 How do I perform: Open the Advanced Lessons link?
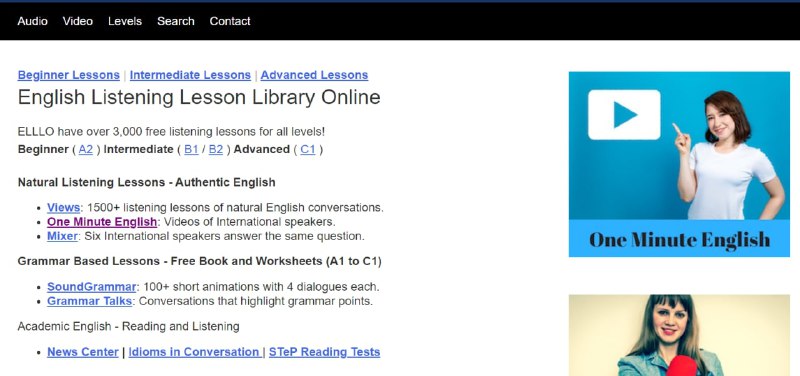(314, 75)
